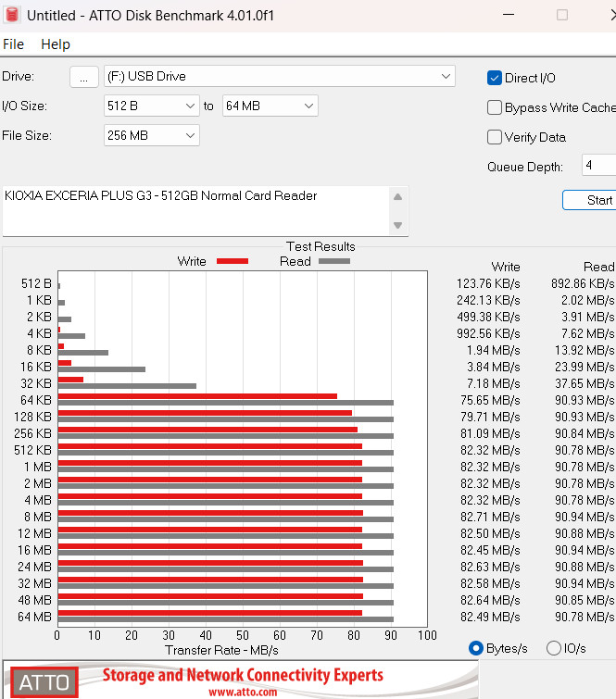Screen dimensions: 616x699
Task: Select the Bytes/s radio button
Action: [477, 648]
